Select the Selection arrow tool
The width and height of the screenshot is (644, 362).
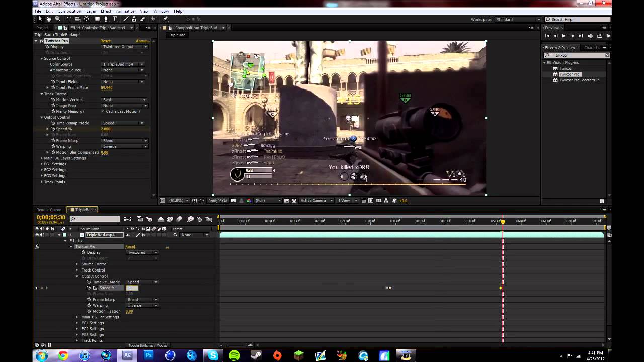tap(41, 19)
